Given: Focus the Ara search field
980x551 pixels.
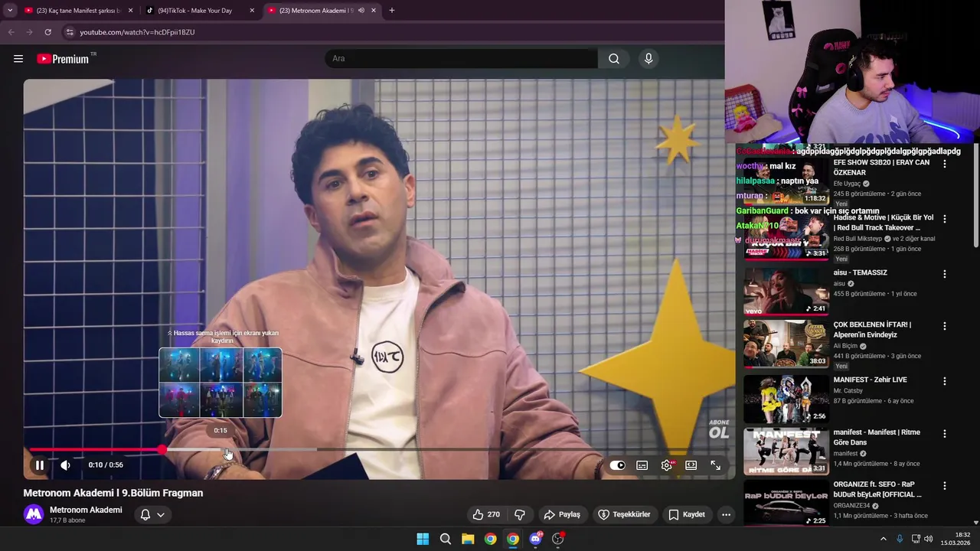Looking at the screenshot, I should 462,59.
